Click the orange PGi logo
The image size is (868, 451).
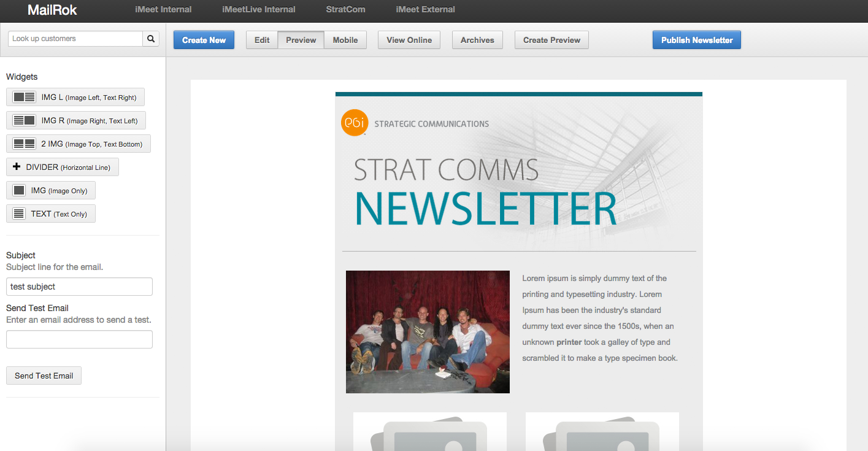tap(355, 121)
